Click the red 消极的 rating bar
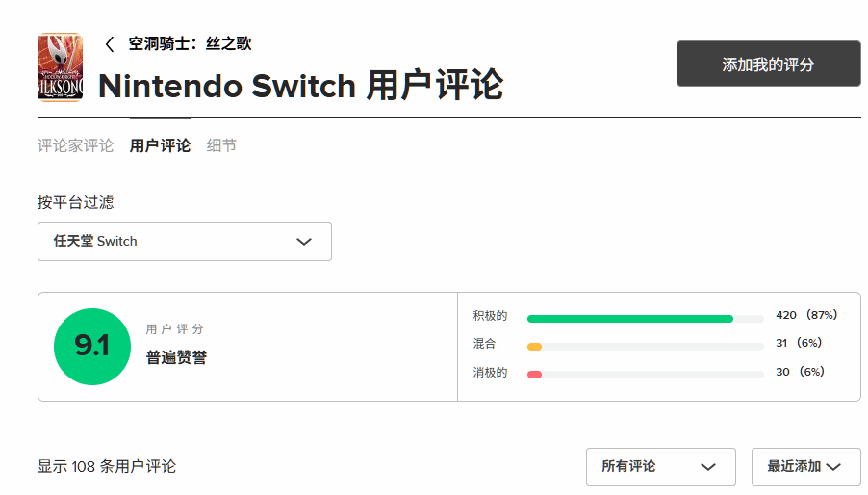868x495 pixels. pos(535,374)
